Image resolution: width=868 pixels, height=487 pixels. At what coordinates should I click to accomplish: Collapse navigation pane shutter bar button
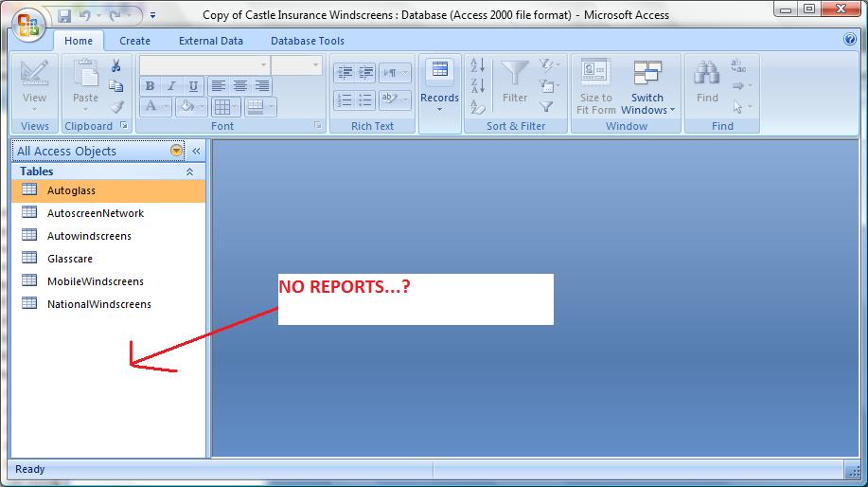(x=196, y=151)
